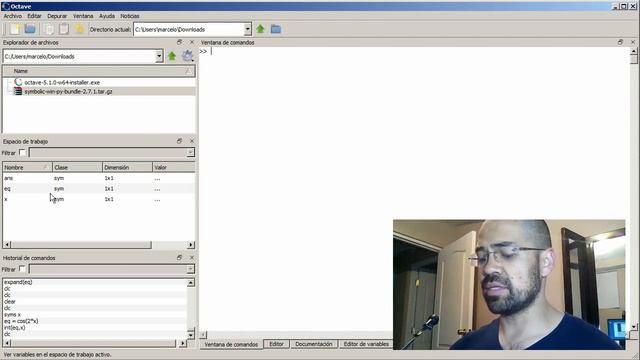
Task: Click the Octave logo in title bar
Action: (x=5, y=6)
